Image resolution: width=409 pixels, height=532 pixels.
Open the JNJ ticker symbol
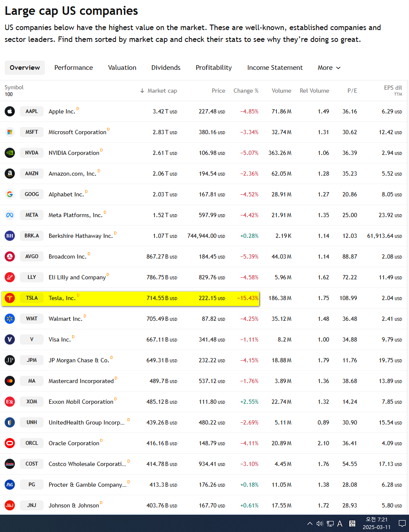(32, 505)
